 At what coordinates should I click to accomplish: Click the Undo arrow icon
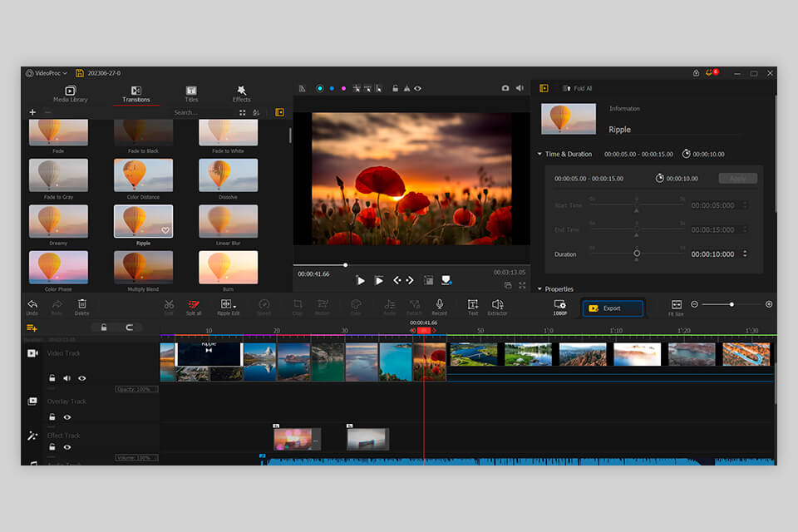point(32,304)
